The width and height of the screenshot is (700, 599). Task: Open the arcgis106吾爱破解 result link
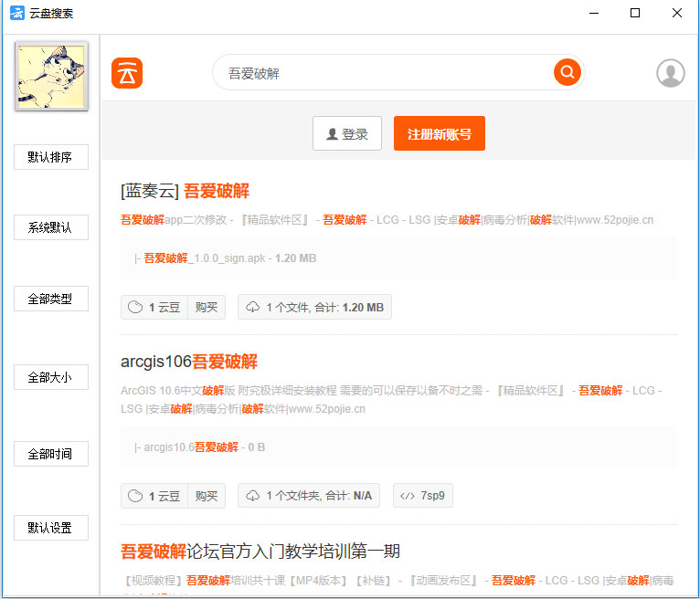click(189, 361)
